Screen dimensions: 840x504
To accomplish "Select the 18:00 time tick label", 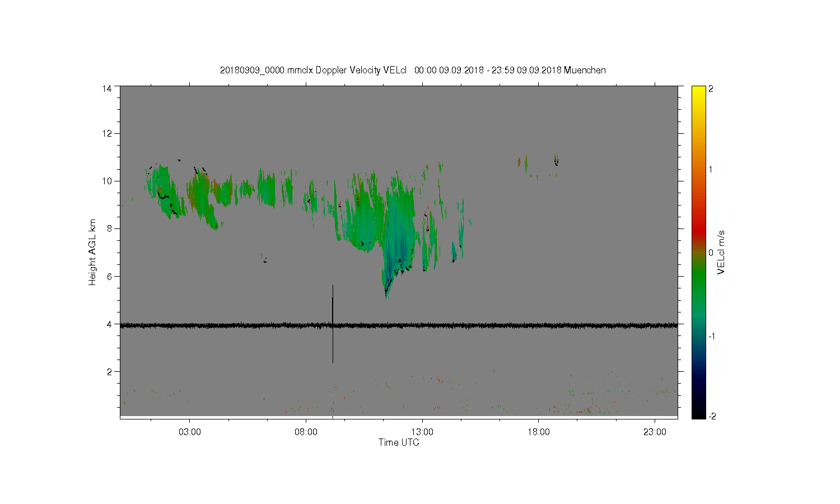I will 538,432.
